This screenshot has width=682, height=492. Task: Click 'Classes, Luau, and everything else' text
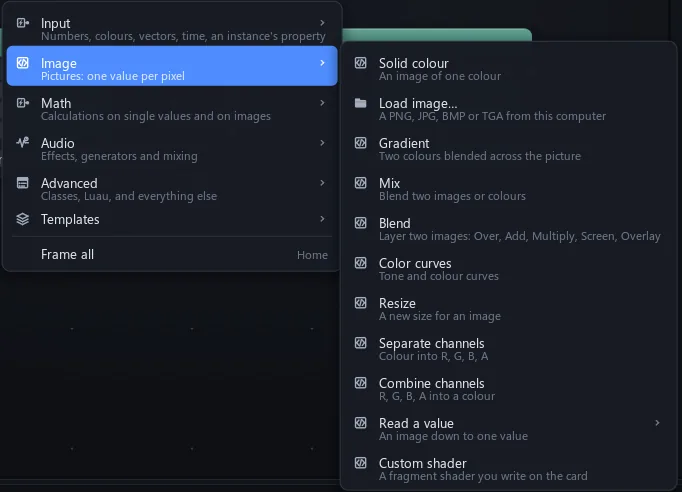point(129,196)
